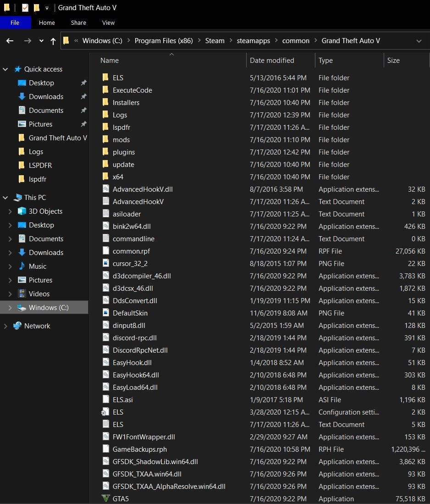Select the GTA5 application icon

click(x=106, y=498)
